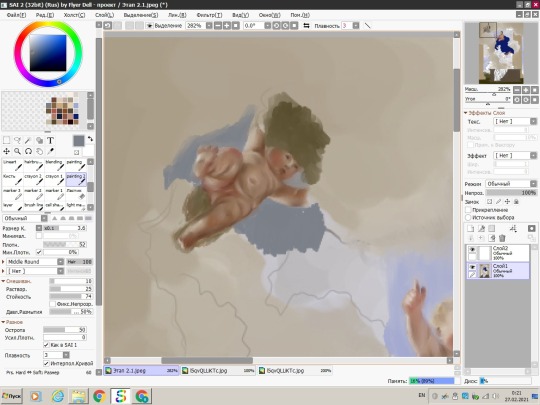Choose the Кисть brush preset
The width and height of the screenshot is (540, 405).
tap(12, 179)
